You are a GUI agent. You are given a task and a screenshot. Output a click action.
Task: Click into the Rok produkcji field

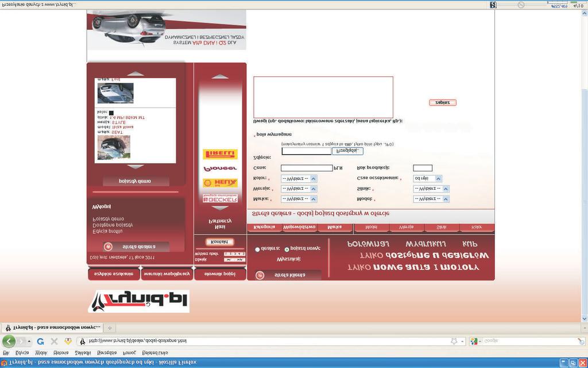(423, 168)
